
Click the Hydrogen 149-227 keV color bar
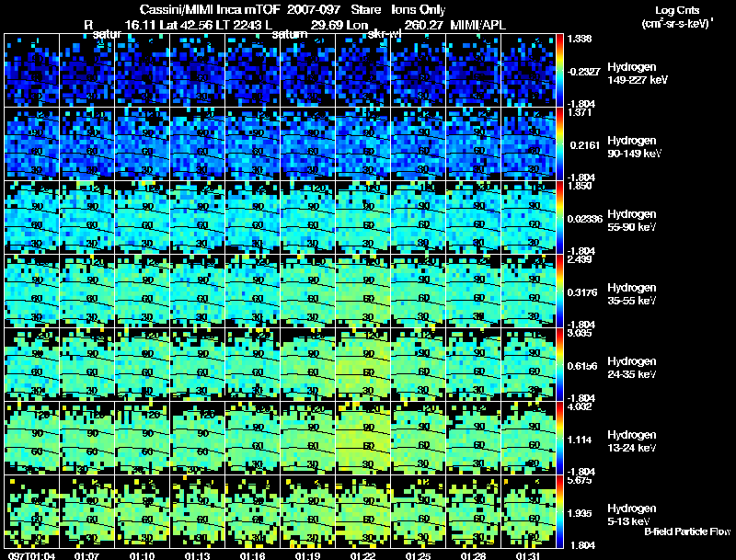pos(560,71)
